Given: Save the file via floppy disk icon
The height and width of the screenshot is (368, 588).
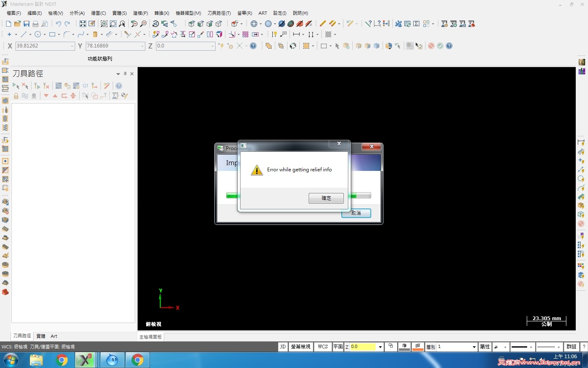Looking at the screenshot, I should [27, 24].
